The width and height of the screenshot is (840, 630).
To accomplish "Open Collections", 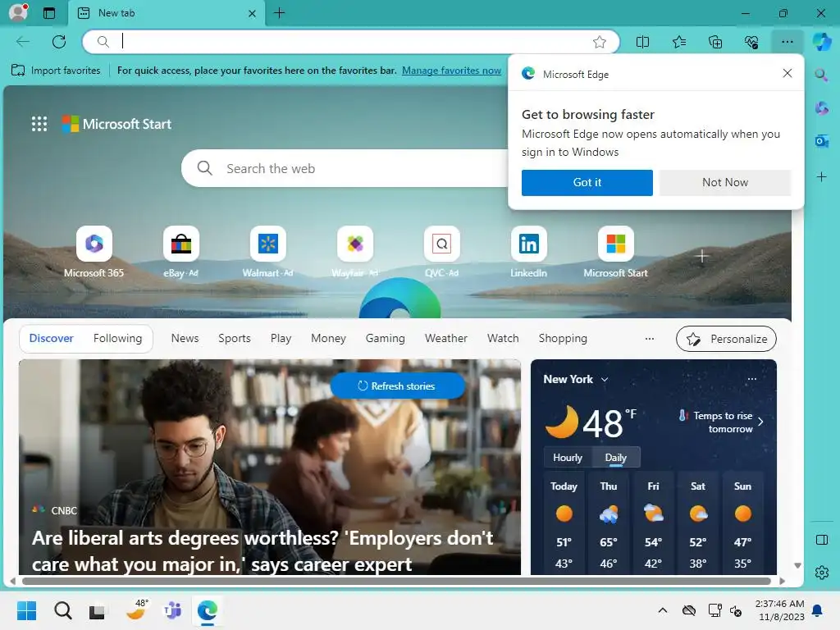I will coord(715,42).
